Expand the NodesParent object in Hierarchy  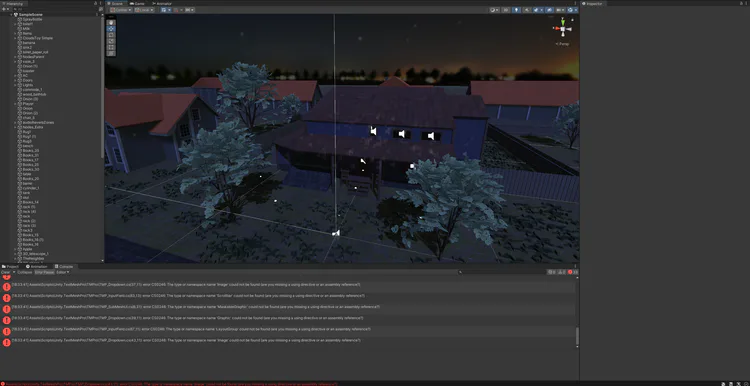click(x=16, y=57)
